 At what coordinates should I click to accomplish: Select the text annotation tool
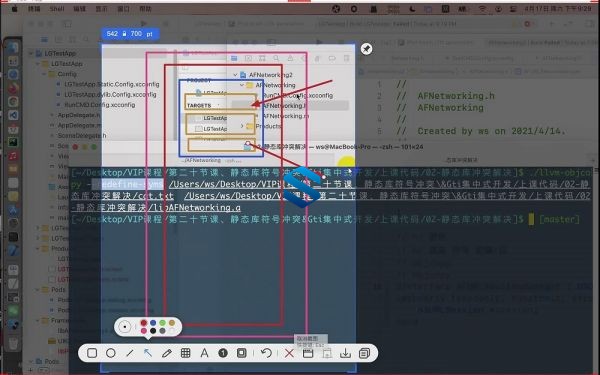click(204, 353)
